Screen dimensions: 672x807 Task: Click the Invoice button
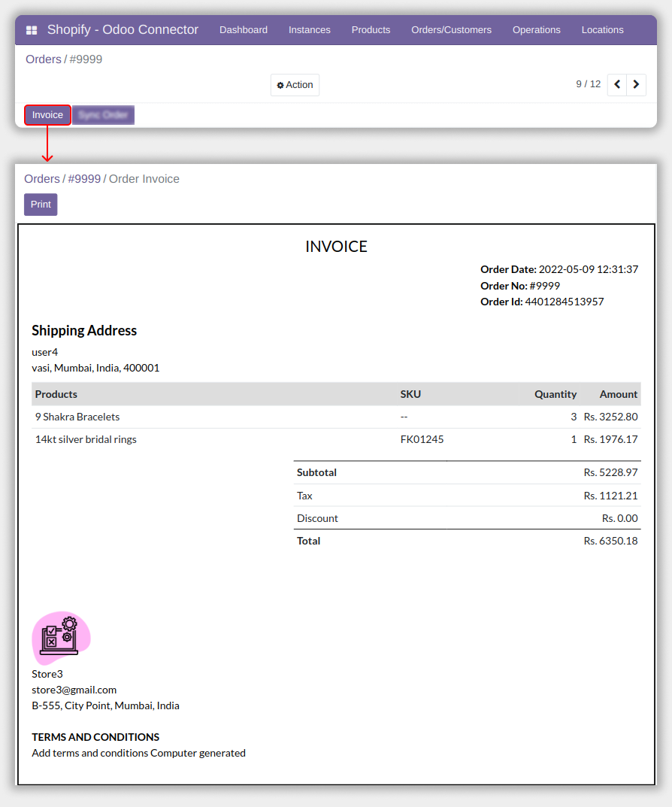point(47,115)
